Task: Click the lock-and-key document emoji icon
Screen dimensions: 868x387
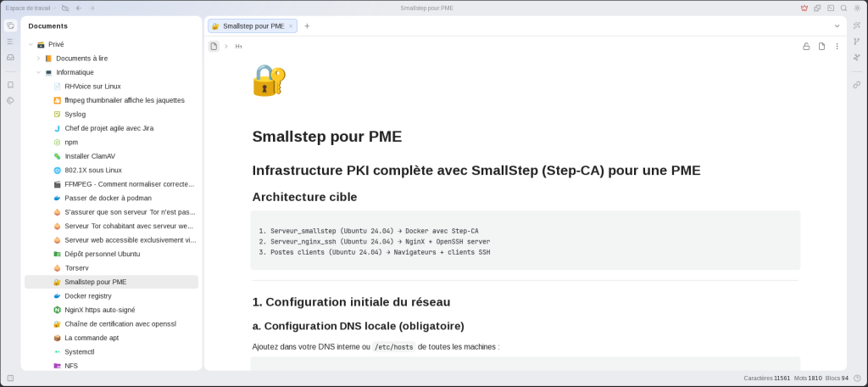Action: [269, 81]
